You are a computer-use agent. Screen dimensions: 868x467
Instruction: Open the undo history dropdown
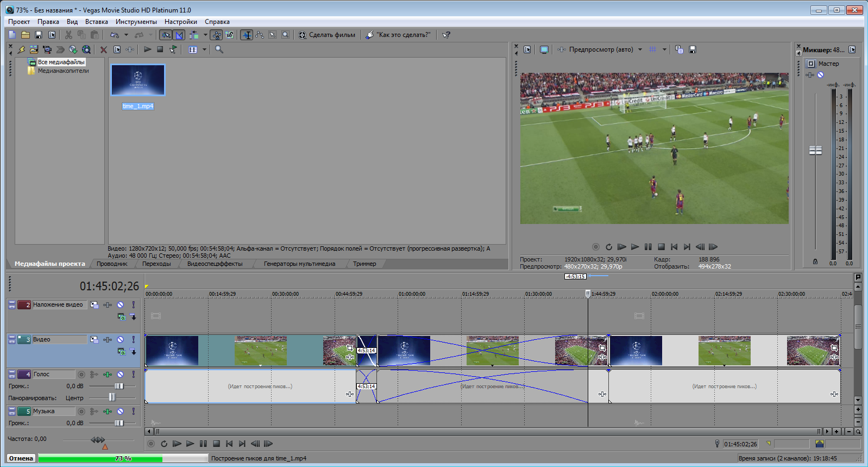[x=126, y=35]
